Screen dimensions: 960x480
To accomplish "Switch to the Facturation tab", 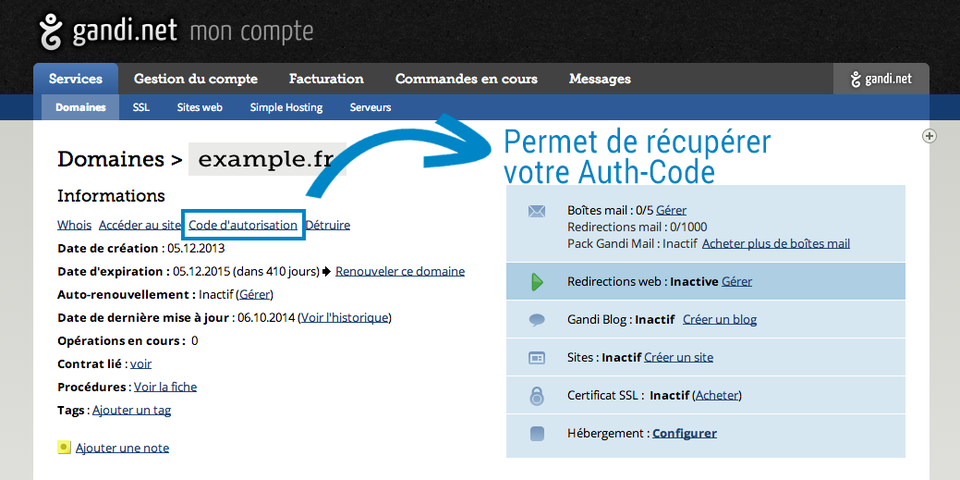I will [x=326, y=79].
